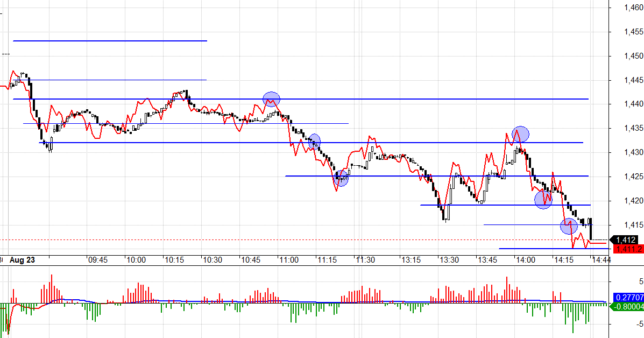
Task: Click the 13:30 time axis label
Action: (449, 260)
